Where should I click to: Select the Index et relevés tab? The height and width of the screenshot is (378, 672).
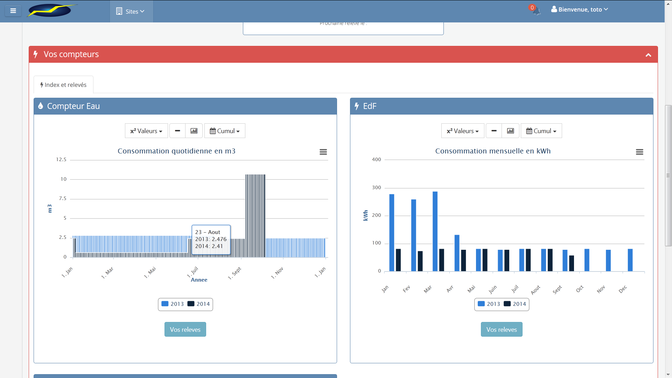[63, 85]
